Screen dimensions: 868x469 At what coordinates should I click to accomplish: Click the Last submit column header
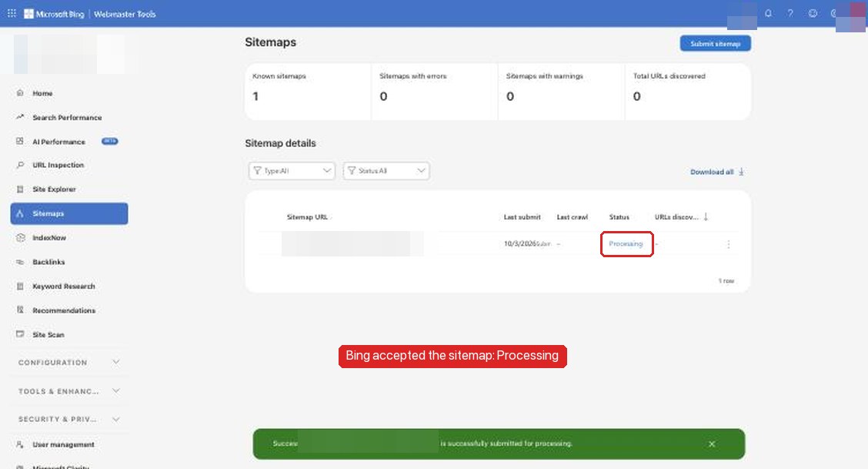(522, 217)
